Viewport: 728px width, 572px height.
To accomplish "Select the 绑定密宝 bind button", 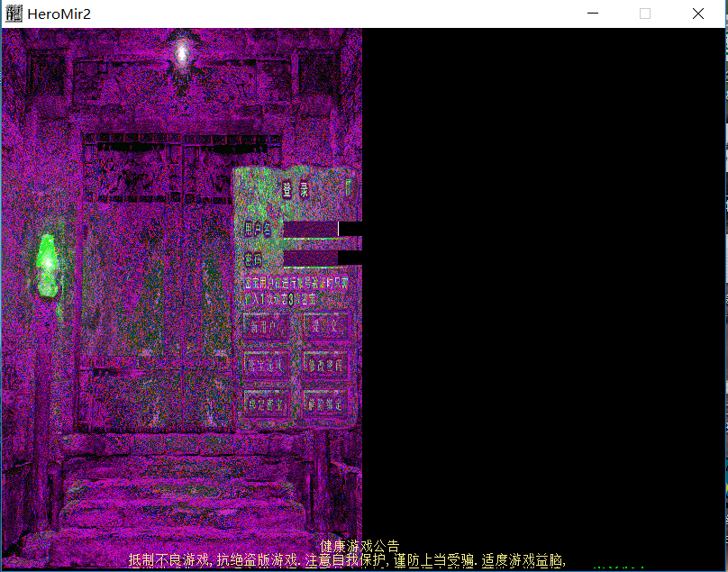I will click(267, 403).
